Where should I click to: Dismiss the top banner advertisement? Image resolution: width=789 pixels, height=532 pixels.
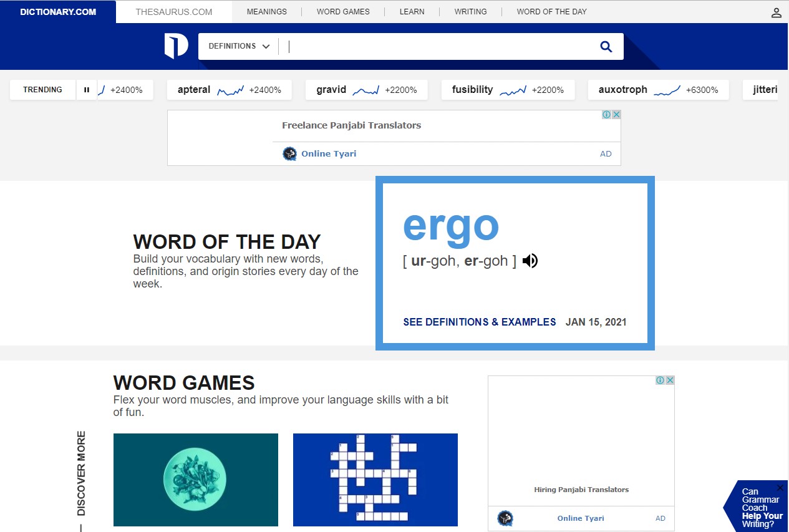pos(616,114)
